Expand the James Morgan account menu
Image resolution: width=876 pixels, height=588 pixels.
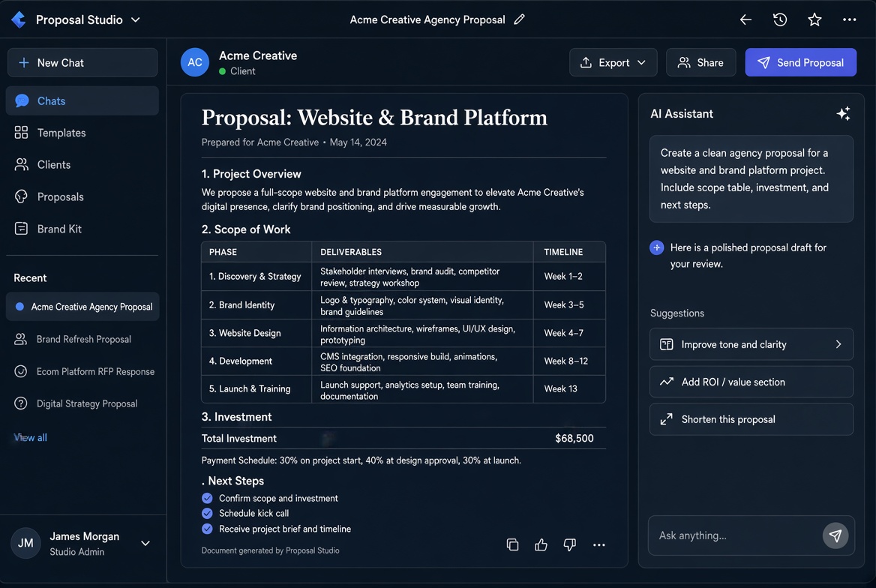tap(145, 543)
